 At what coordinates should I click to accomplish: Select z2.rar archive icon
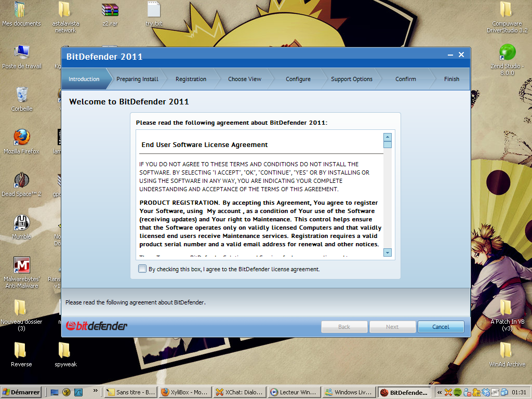click(x=110, y=14)
